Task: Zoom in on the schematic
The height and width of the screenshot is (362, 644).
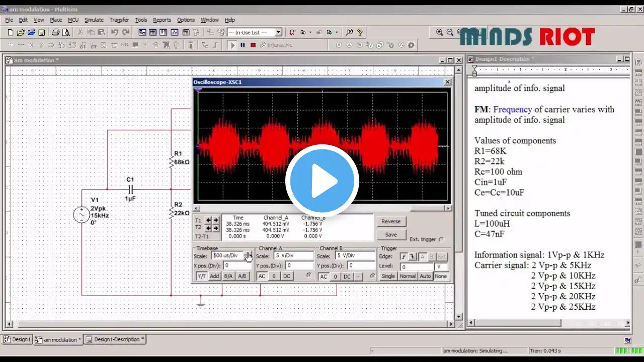Action: (x=439, y=32)
